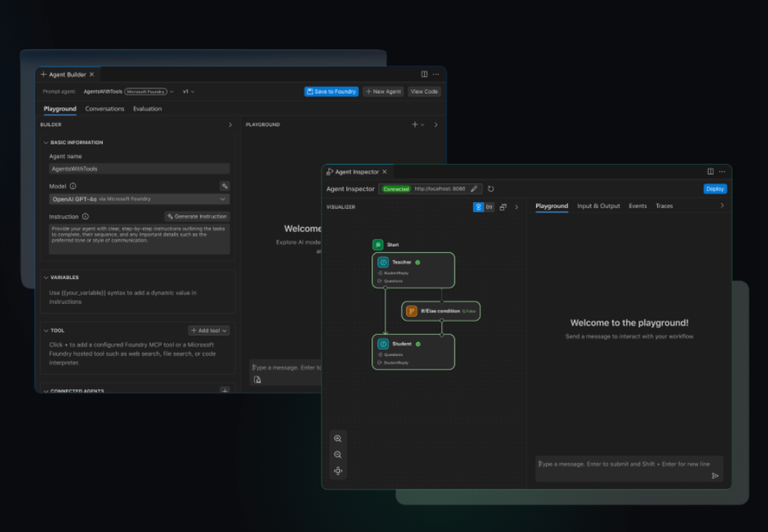This screenshot has height=532, width=768.
Task: Collapse the VISUALIZER panel chevron
Action: pyautogui.click(x=517, y=208)
